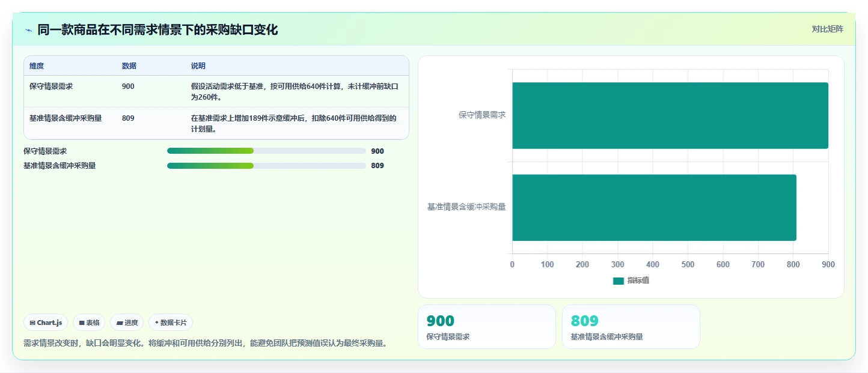Image resolution: width=868 pixels, height=373 pixels.
Task: Click the description text starting 在基准需求上增加189件
Action: pos(294,124)
